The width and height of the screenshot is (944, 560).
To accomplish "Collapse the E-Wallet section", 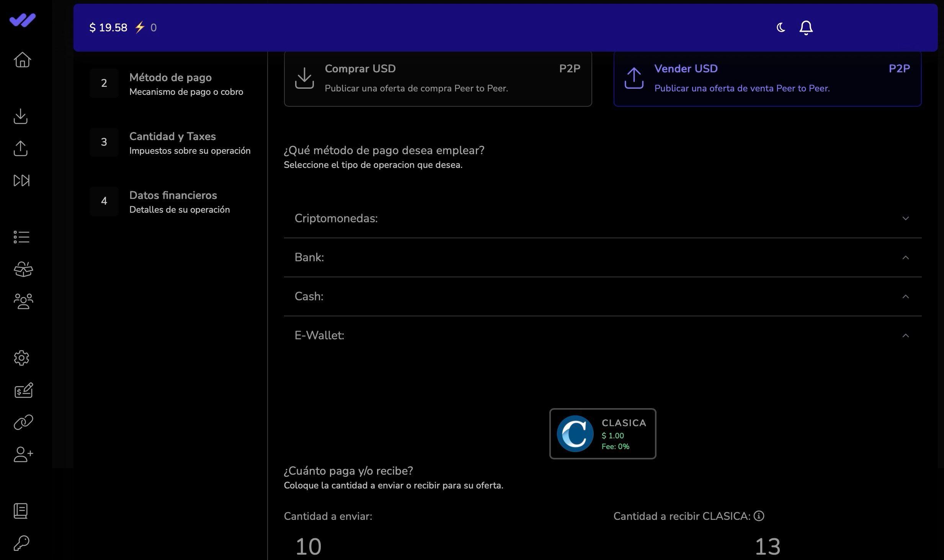I will click(602, 335).
